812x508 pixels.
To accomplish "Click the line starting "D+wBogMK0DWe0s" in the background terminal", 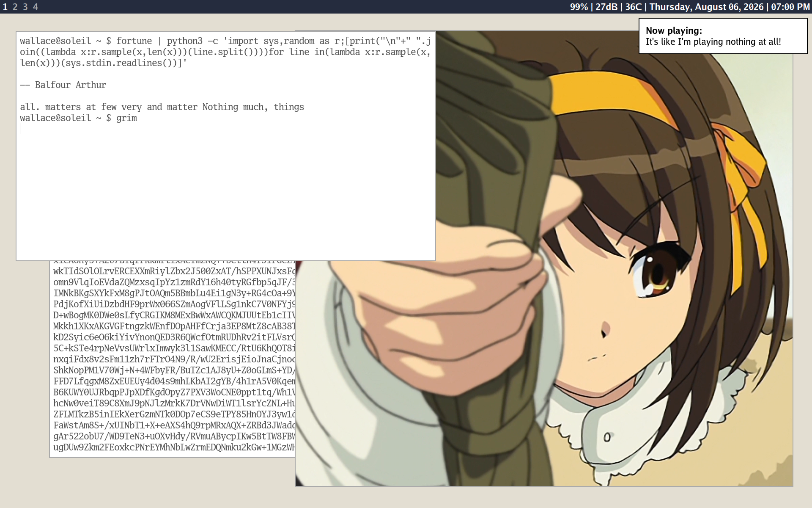I will [x=174, y=315].
